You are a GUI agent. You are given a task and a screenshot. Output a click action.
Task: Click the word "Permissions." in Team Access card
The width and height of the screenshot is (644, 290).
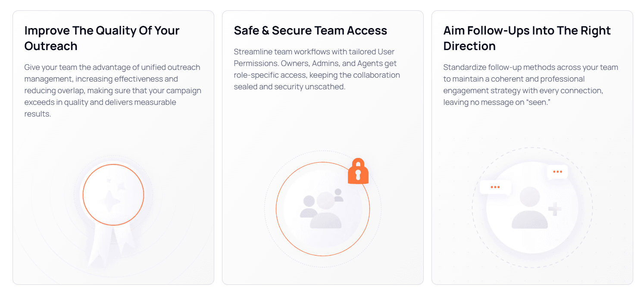point(256,63)
